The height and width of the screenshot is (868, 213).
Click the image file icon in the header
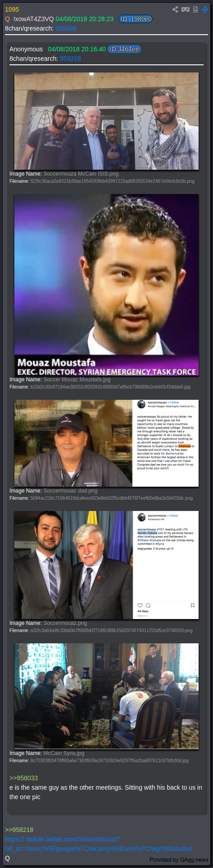coord(195,9)
